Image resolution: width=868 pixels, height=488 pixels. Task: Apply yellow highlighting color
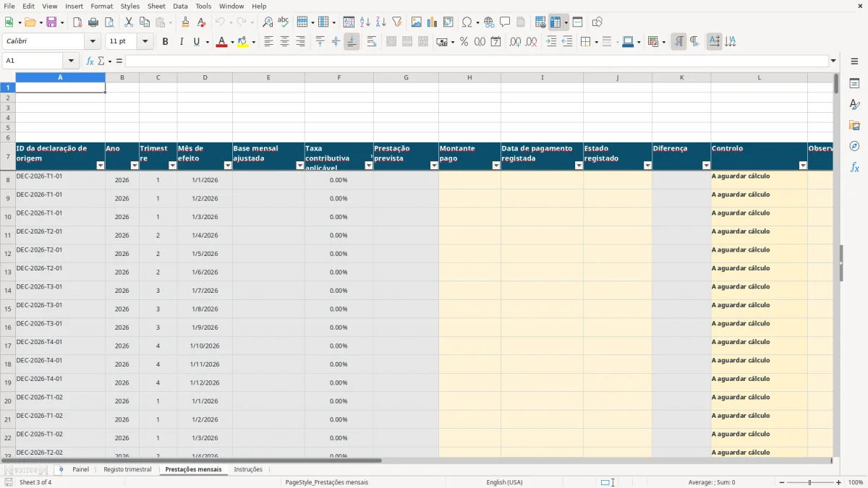(x=243, y=42)
